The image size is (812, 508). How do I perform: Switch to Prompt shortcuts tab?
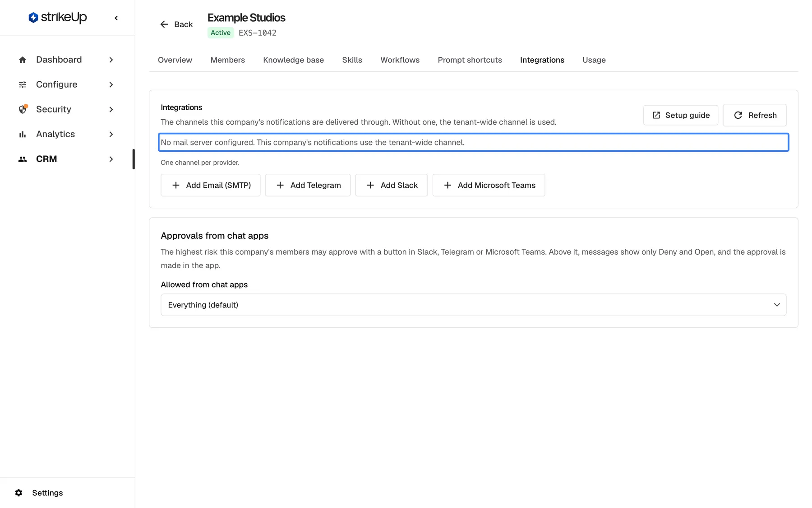tap(470, 60)
